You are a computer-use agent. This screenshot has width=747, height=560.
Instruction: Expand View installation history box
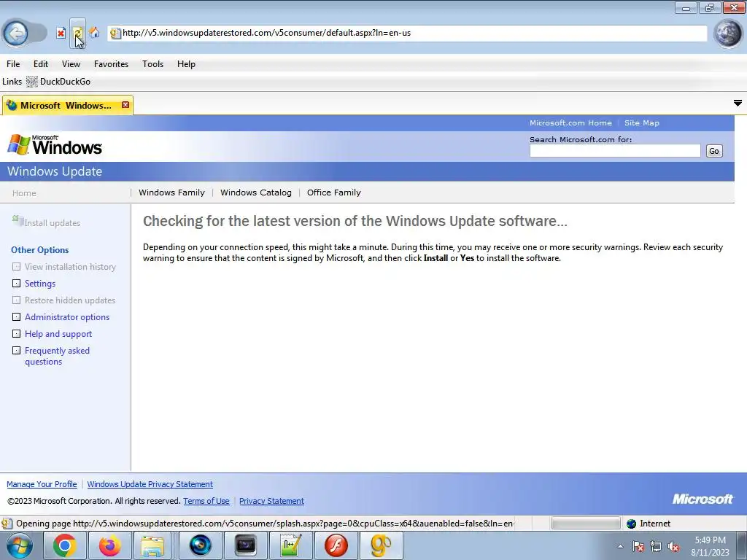click(16, 267)
